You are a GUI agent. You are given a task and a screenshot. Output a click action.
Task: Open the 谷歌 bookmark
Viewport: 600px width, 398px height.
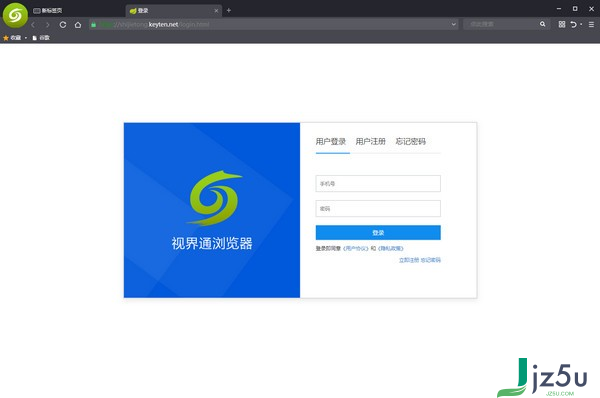(x=41, y=38)
